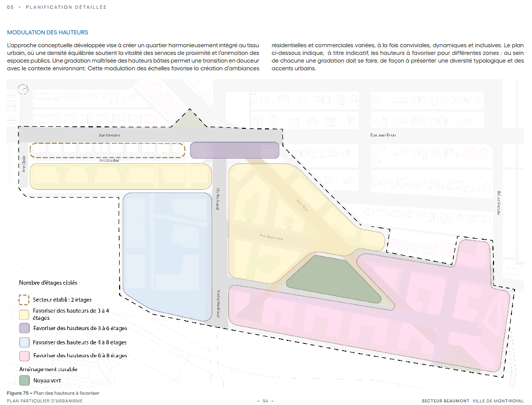532x405 pixels.
Task: Select the dashed brown outlined zone on map
Action: click(107, 150)
